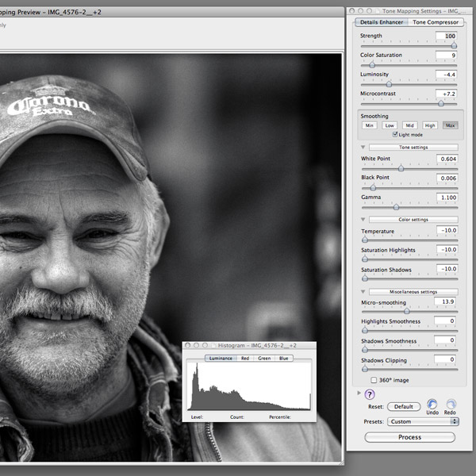Image resolution: width=476 pixels, height=476 pixels.
Task: Click the Gamma slider handle
Action: (396, 207)
